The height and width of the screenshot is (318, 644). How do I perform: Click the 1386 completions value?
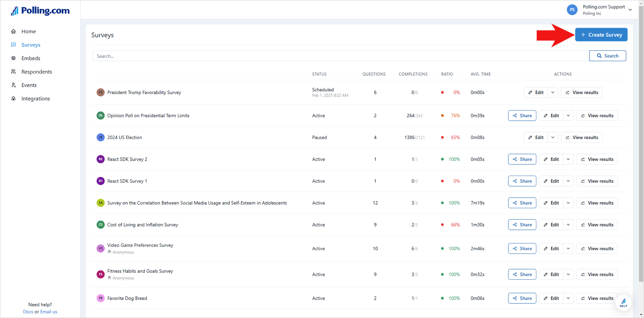(x=409, y=137)
